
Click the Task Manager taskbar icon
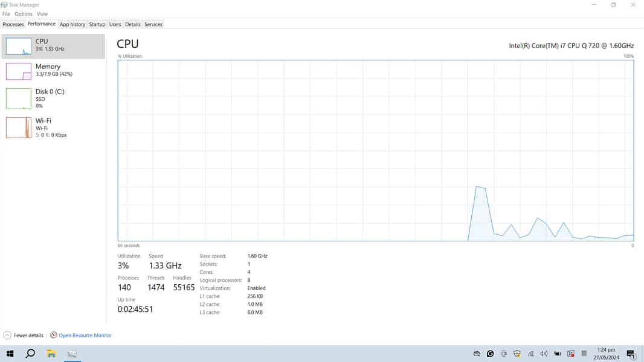pos(72,354)
